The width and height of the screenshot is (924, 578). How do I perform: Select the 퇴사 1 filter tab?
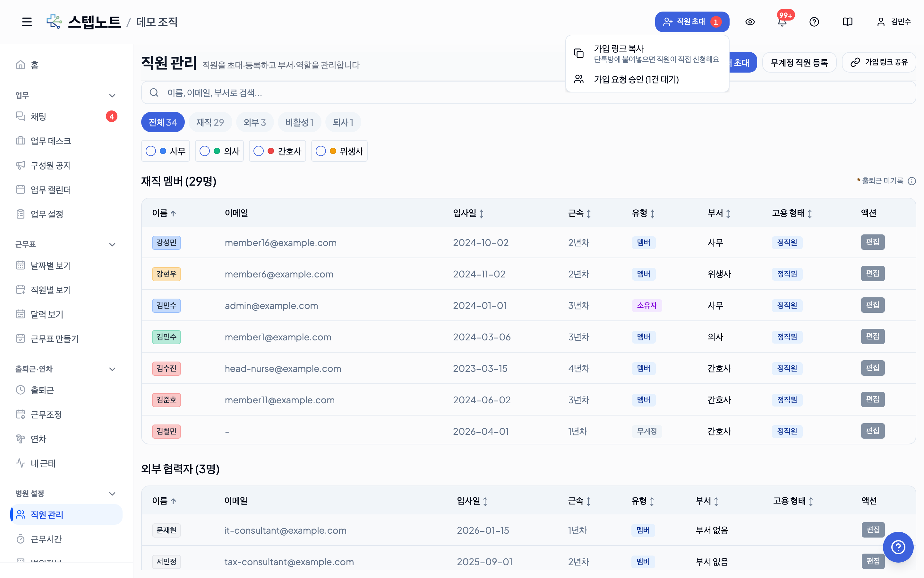[x=343, y=122]
